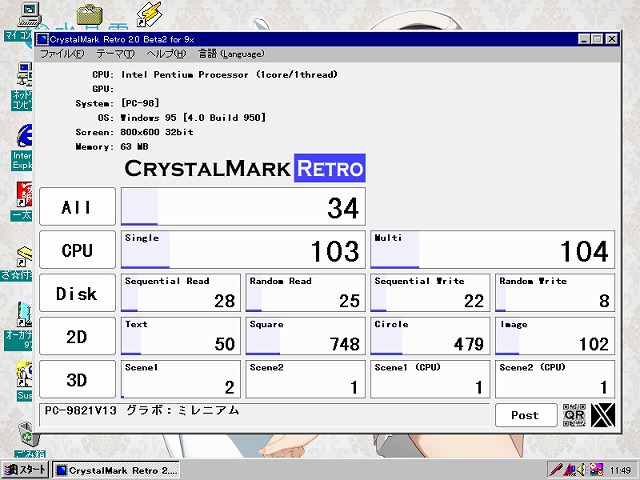Screen dimensions: 640x480
Task: Open the テーマ(T) menu
Action: pos(116,54)
